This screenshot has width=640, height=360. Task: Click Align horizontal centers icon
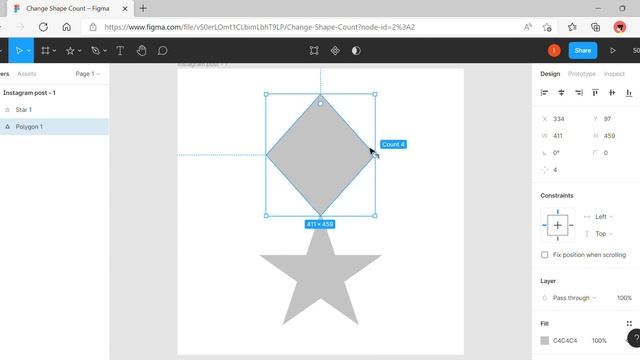(561, 93)
